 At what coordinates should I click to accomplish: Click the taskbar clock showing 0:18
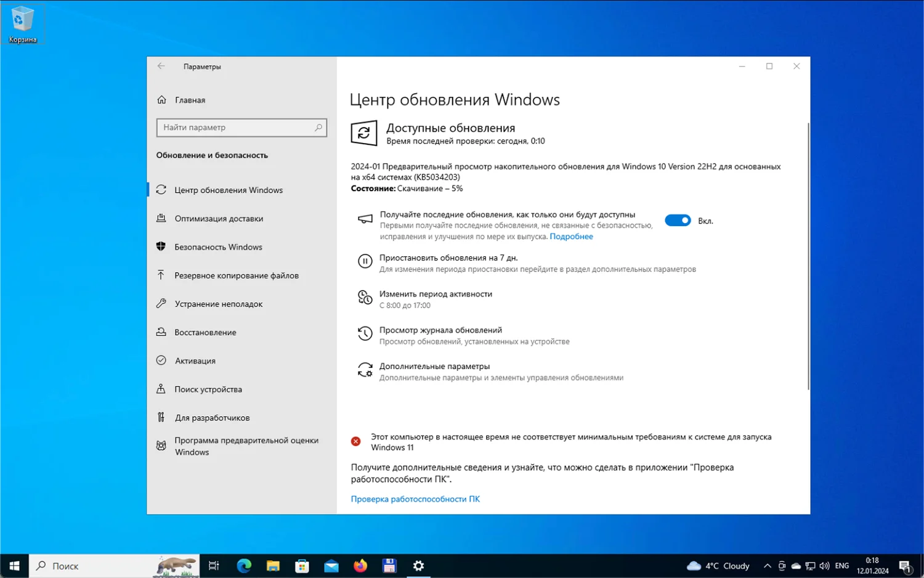pos(872,566)
